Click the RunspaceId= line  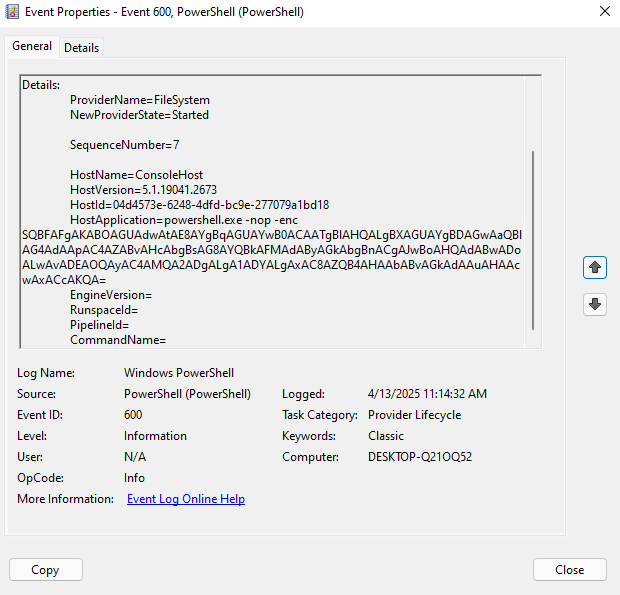[x=104, y=310]
